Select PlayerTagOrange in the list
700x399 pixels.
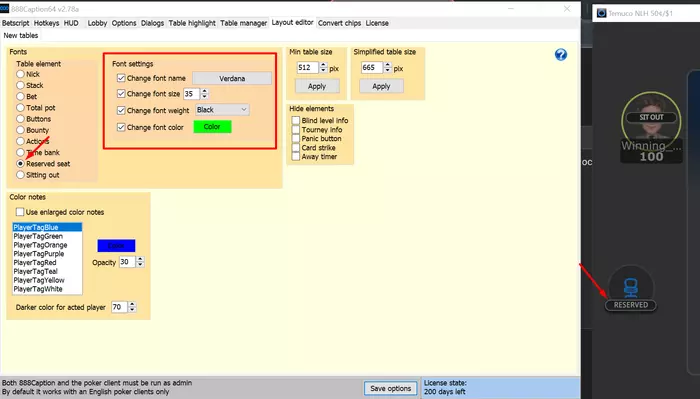47,245
